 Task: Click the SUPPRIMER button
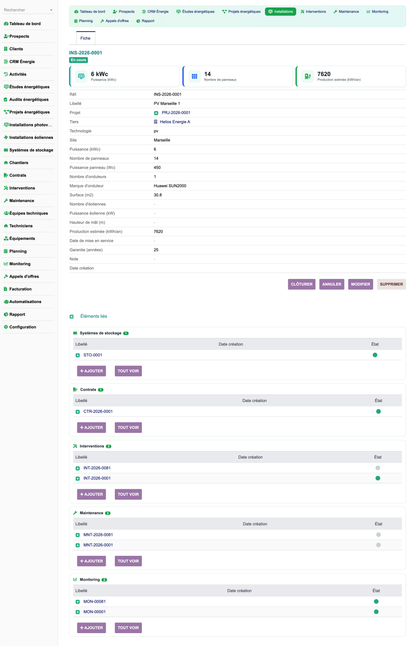point(392,284)
